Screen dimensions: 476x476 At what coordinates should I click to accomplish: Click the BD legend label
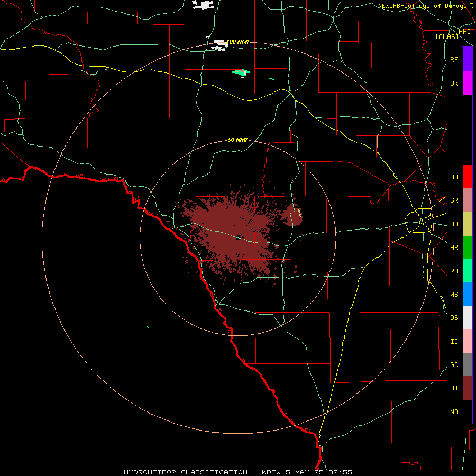pos(454,224)
